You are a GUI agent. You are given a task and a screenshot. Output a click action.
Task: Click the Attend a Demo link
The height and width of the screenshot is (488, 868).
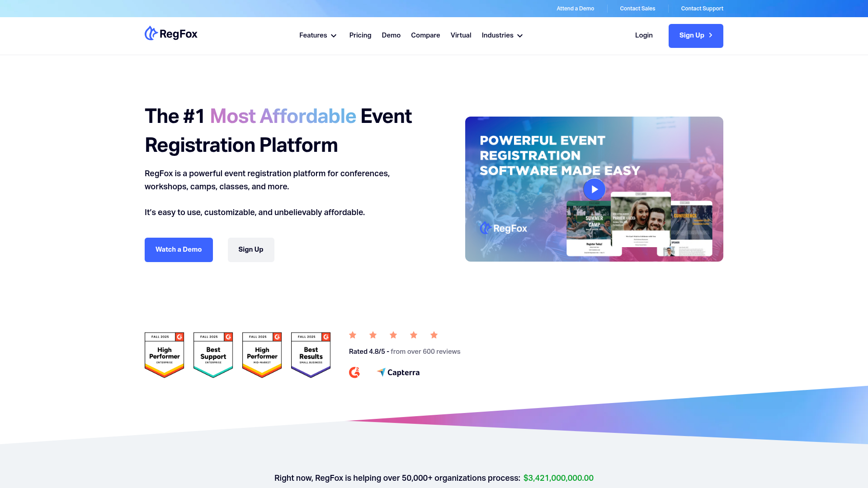[x=575, y=8]
